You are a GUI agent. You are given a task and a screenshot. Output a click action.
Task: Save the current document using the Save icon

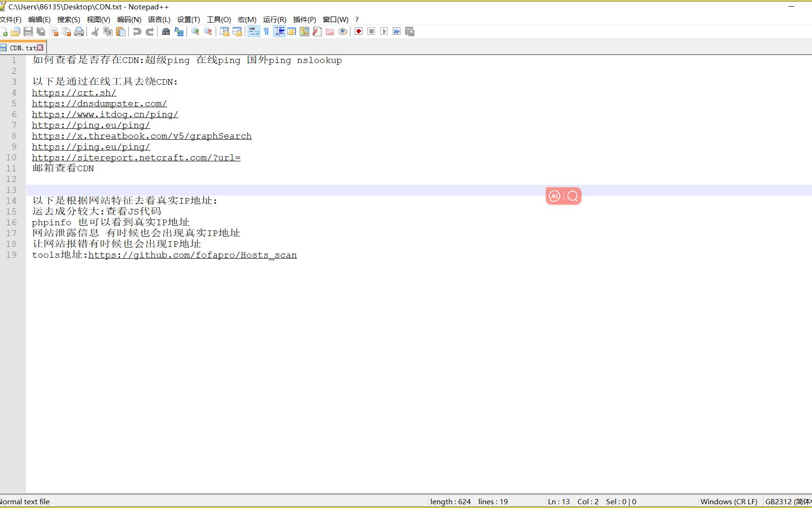pyautogui.click(x=28, y=32)
